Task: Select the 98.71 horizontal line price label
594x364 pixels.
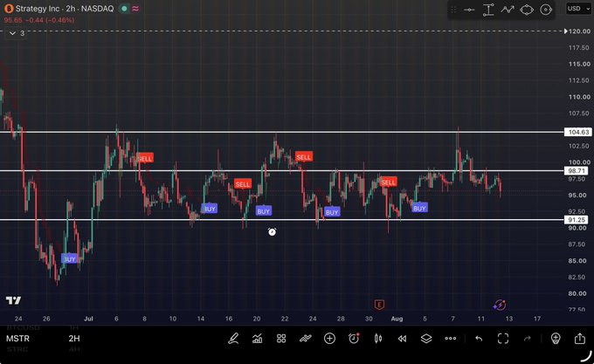Action: [576, 170]
